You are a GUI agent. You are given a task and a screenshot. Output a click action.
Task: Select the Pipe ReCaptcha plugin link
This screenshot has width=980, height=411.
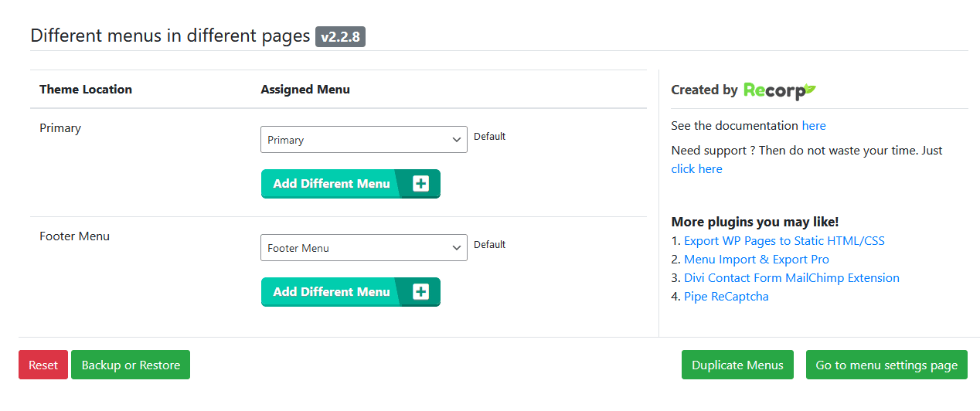click(x=726, y=297)
